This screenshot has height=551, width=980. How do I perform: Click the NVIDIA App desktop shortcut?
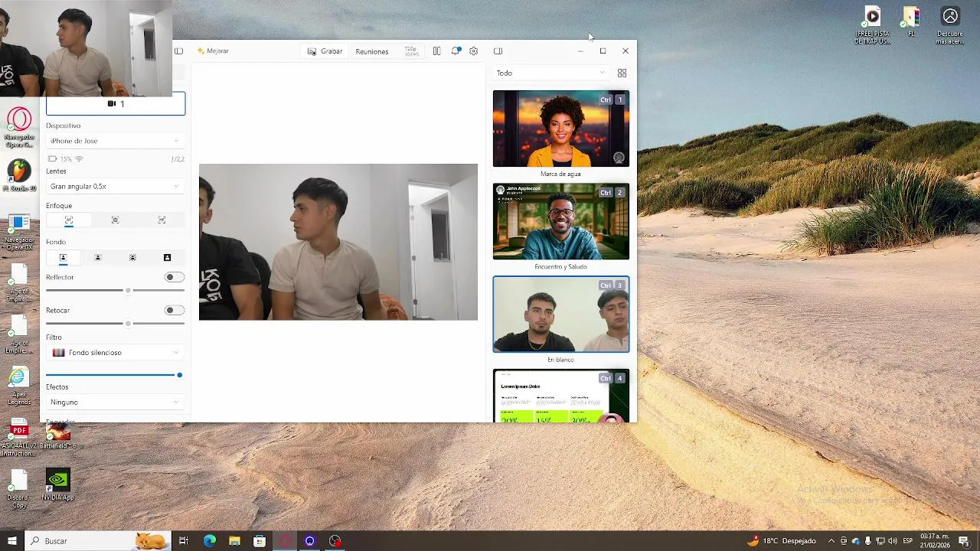[x=58, y=484]
